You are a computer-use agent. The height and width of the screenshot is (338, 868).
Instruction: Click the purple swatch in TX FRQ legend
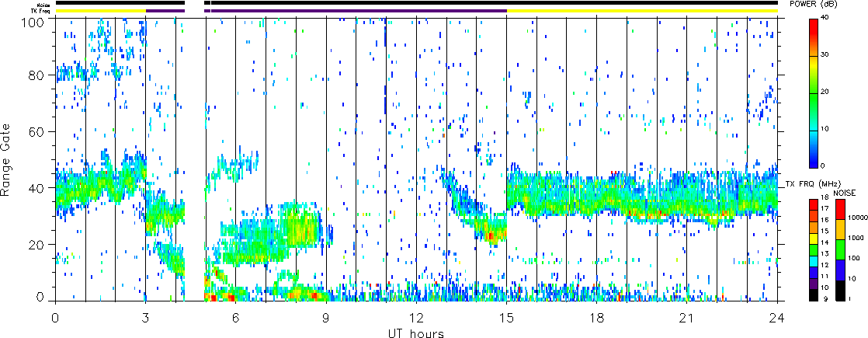tap(814, 284)
